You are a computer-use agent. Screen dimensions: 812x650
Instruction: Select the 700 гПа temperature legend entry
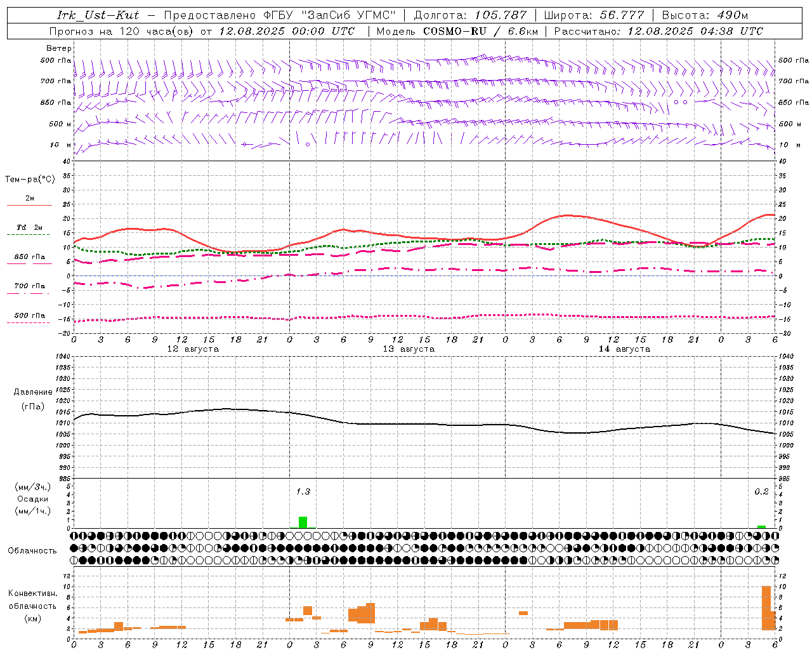[x=30, y=286]
